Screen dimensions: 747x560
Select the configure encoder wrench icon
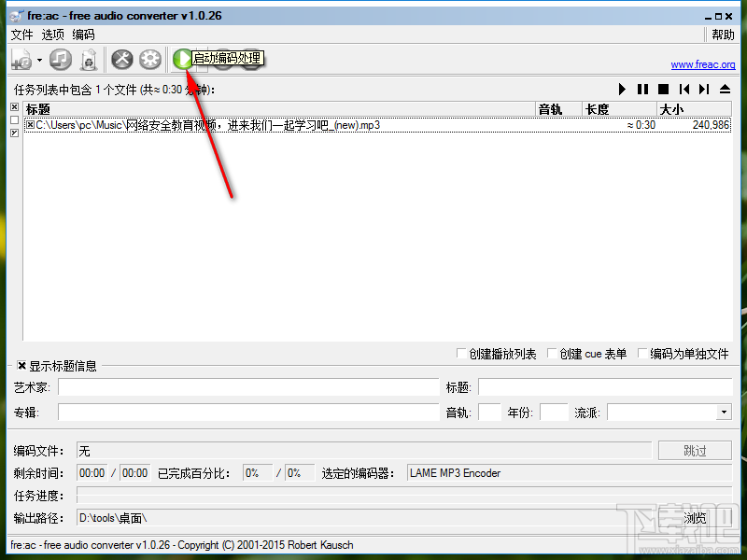coord(120,60)
